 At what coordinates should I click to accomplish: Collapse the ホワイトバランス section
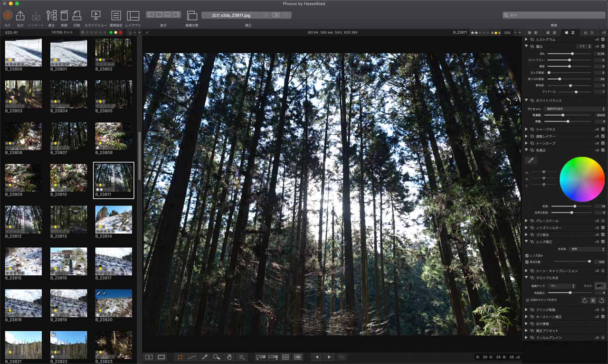[526, 100]
